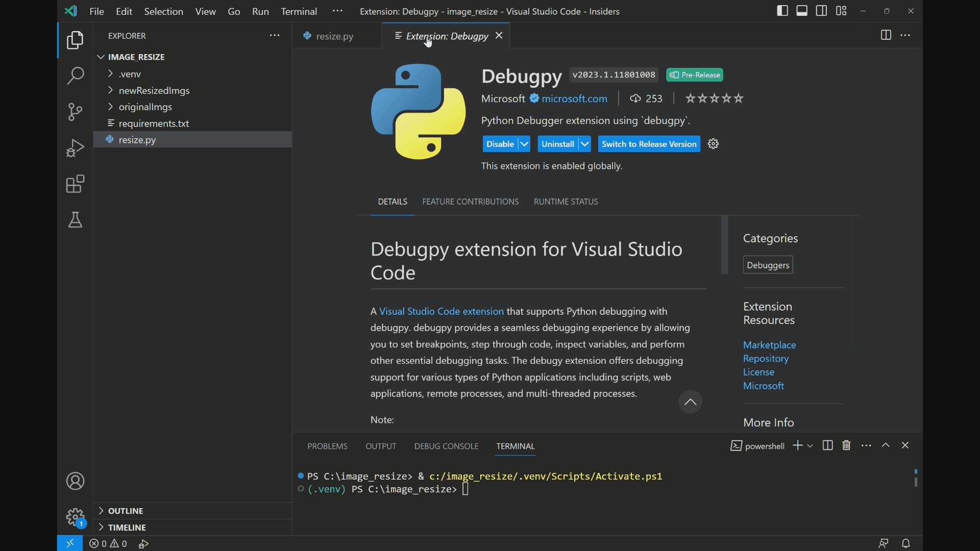Split the terminal panel
This screenshot has width=980, height=551.
coord(828,445)
